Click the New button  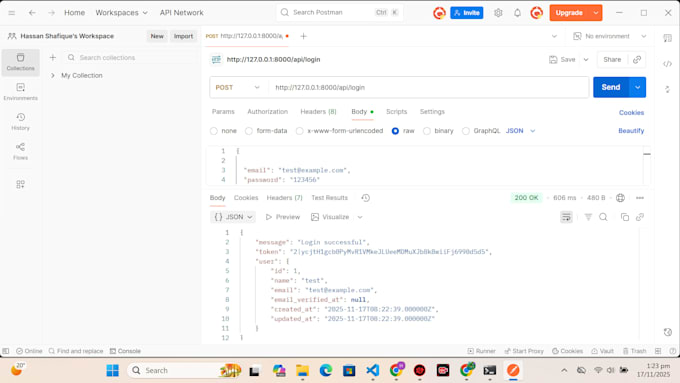tap(157, 36)
